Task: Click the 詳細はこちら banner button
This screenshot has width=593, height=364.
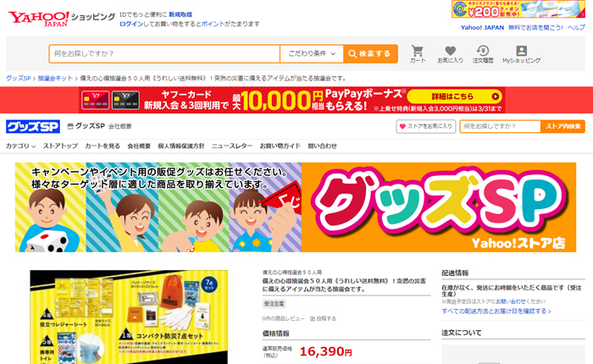Action: click(455, 97)
